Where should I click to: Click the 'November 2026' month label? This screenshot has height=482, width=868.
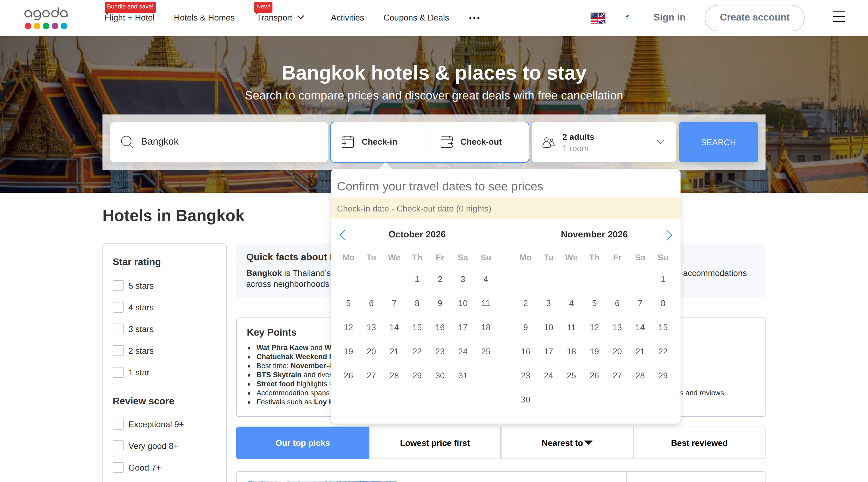click(594, 234)
